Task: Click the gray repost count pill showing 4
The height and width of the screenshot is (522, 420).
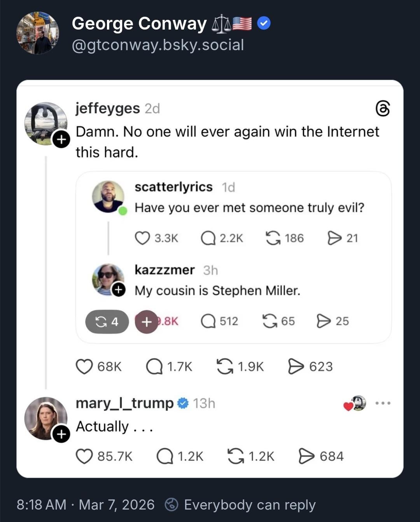Action: [x=107, y=322]
